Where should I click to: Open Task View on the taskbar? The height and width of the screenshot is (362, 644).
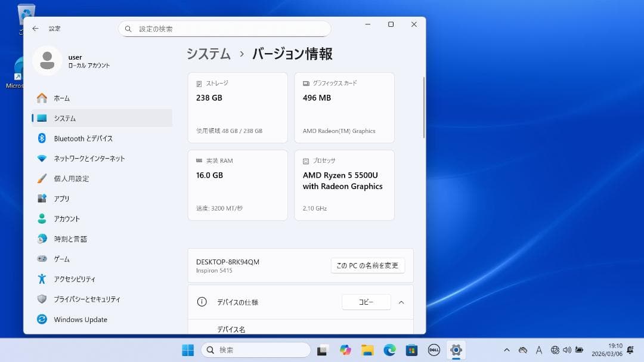pyautogui.click(x=323, y=350)
